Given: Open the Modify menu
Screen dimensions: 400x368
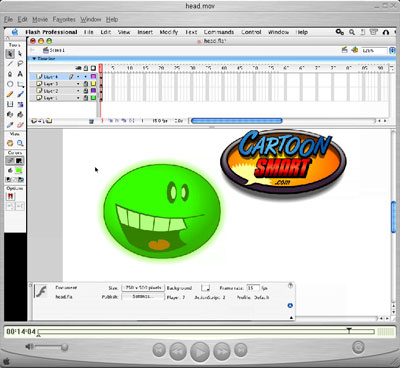Looking at the screenshot, I should click(169, 32).
